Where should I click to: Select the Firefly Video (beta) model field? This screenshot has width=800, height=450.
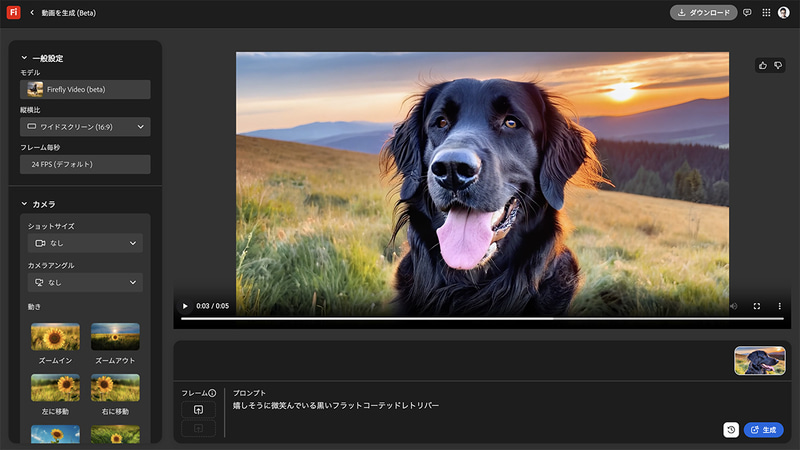85,89
